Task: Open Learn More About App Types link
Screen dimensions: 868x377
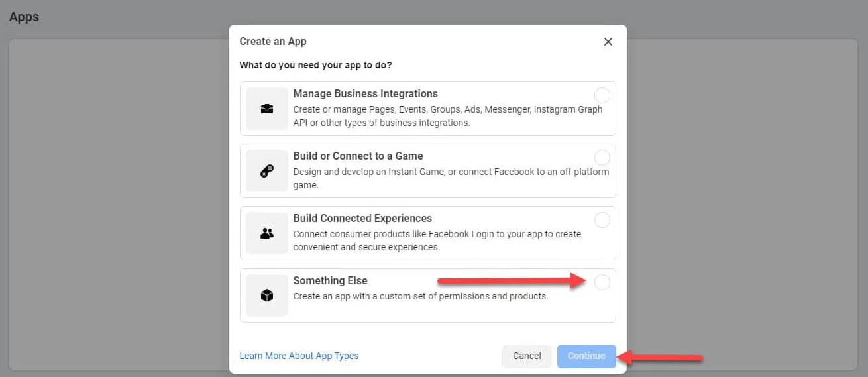Action: (x=299, y=356)
